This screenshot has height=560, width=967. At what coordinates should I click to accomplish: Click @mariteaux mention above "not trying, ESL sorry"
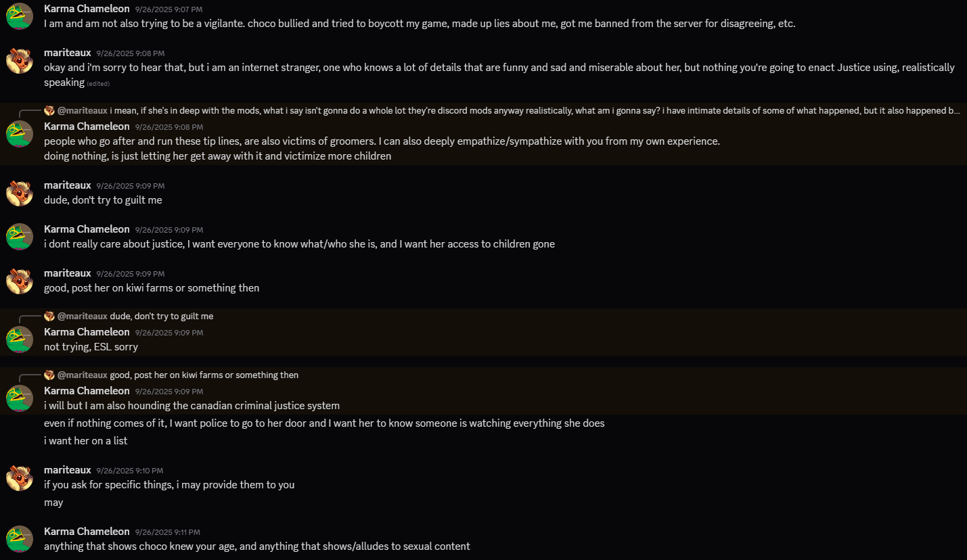[82, 316]
